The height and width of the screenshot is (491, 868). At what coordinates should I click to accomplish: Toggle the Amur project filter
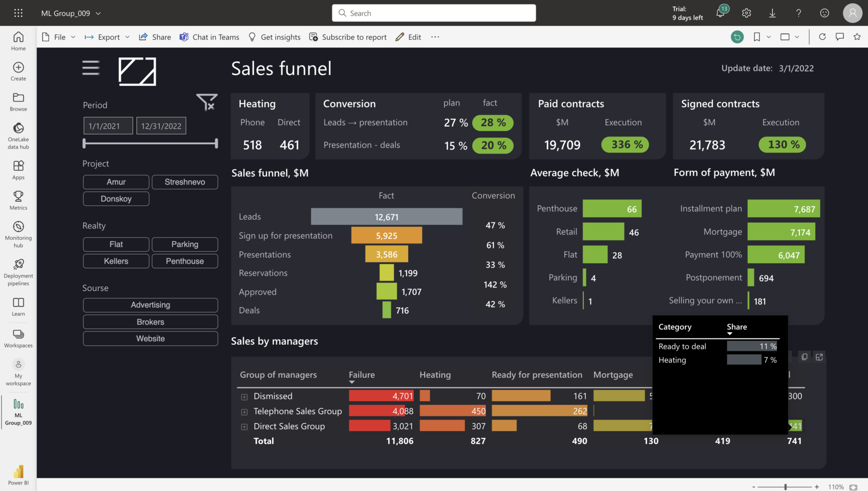click(x=116, y=182)
